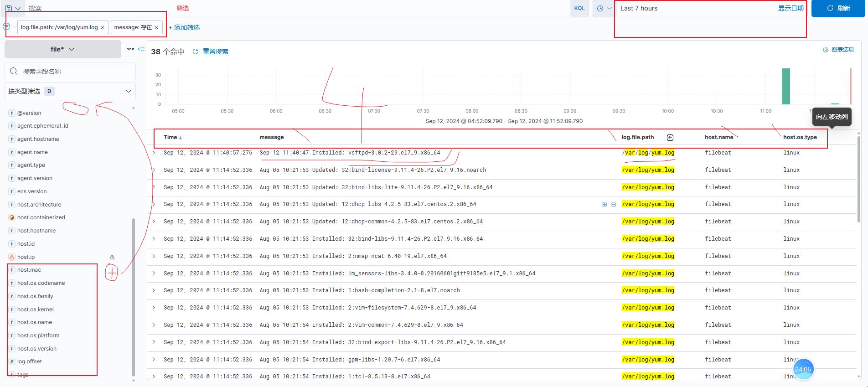The width and height of the screenshot is (868, 387).
Task: Remove the log.file.path filter pill
Action: click(x=103, y=27)
